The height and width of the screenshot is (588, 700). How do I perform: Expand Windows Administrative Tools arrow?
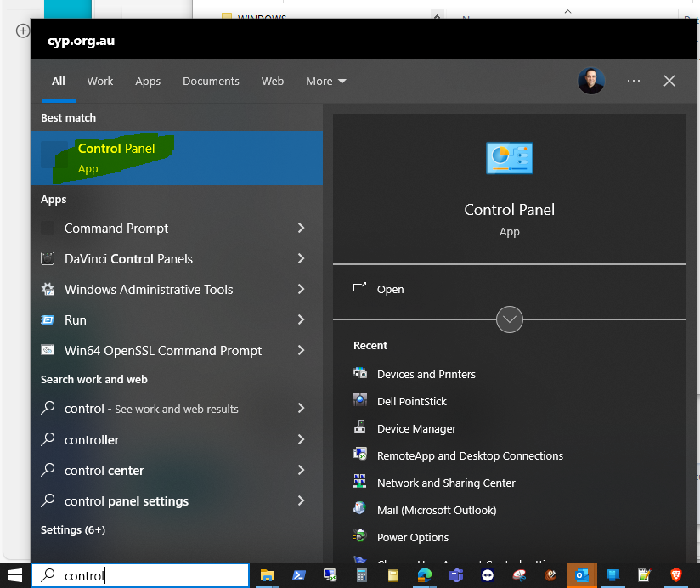302,289
